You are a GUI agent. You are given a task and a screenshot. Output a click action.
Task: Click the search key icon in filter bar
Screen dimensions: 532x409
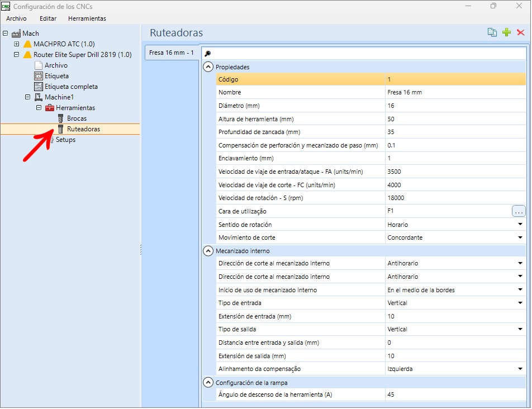point(208,53)
